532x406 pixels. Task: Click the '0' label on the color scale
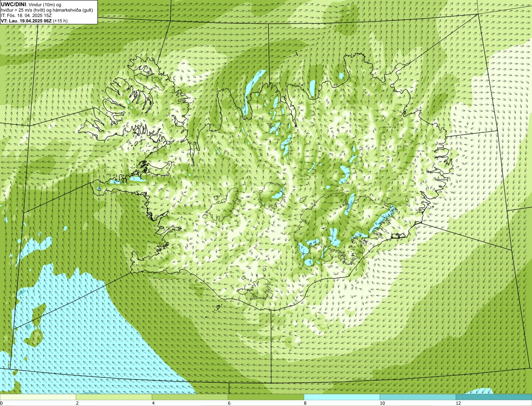(1, 403)
